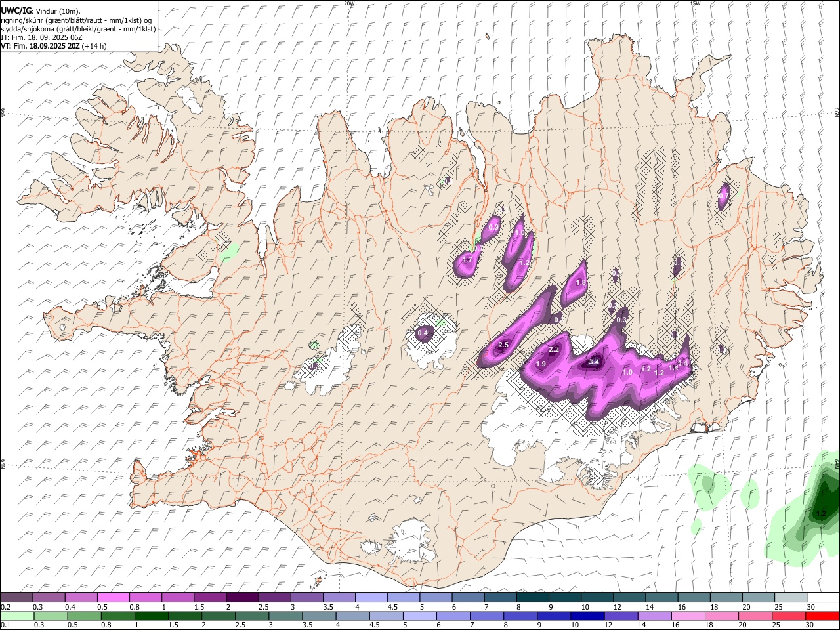Click the '30' number under the lower scale

tap(809, 625)
